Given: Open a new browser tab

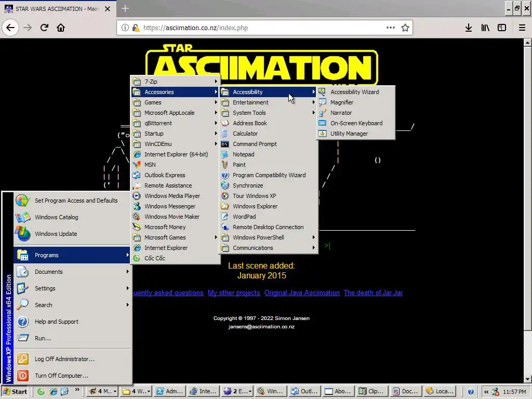Looking at the screenshot, I should coord(125,8).
